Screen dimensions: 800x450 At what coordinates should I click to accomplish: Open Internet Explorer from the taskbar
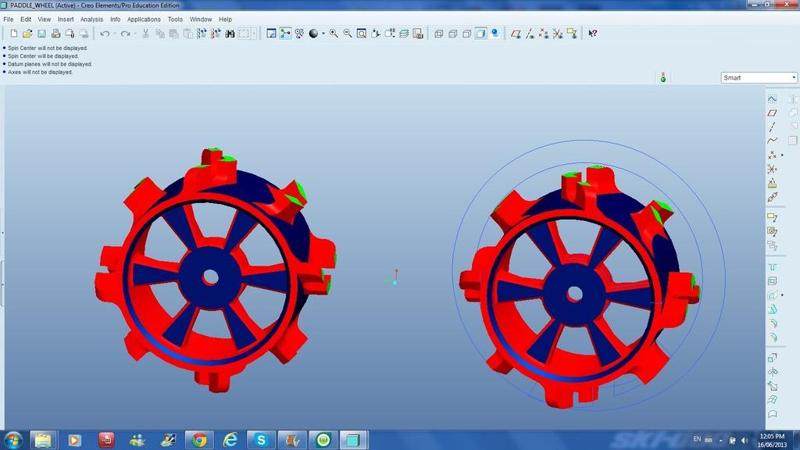tap(230, 440)
